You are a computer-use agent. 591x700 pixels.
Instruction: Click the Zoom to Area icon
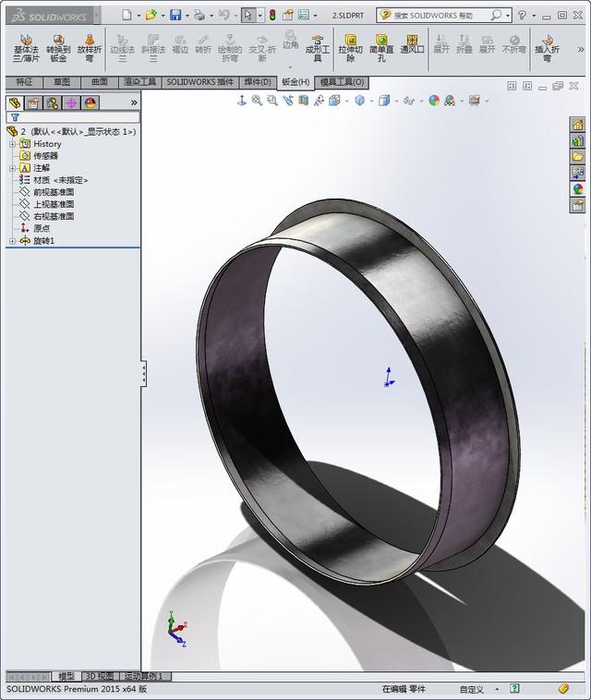pos(272,101)
